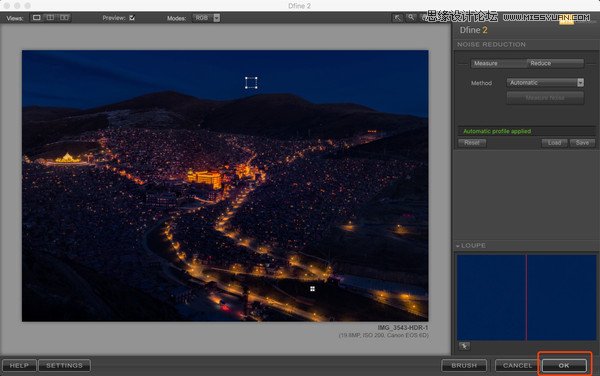Open the Settings button
This screenshot has height=376, width=600.
coord(64,365)
